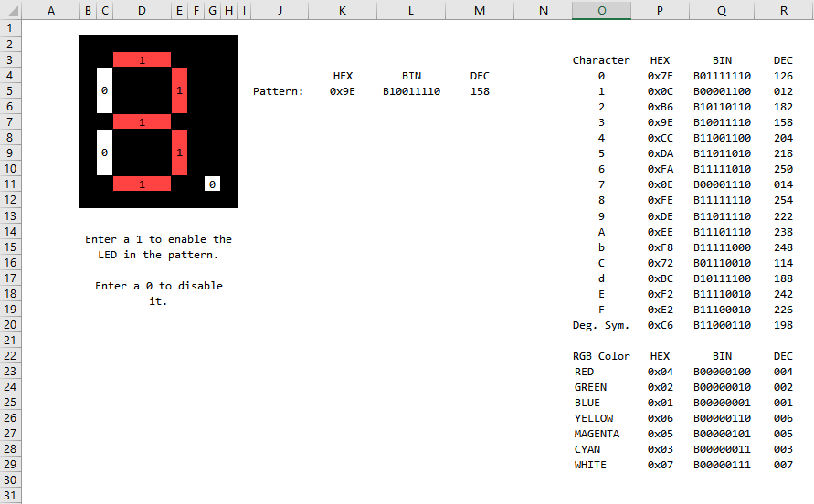Click the Select All corner button
Viewport: 814px width, 504px height.
click(9, 10)
